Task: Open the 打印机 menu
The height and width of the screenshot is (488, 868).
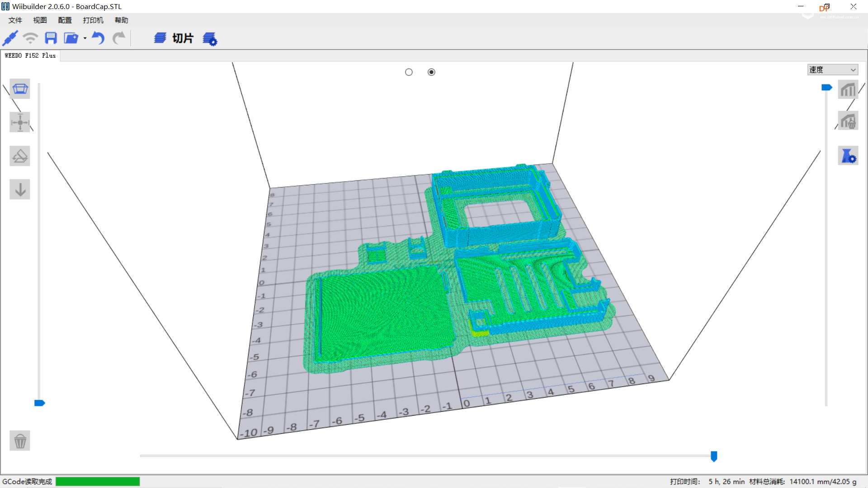Action: pyautogui.click(x=93, y=20)
